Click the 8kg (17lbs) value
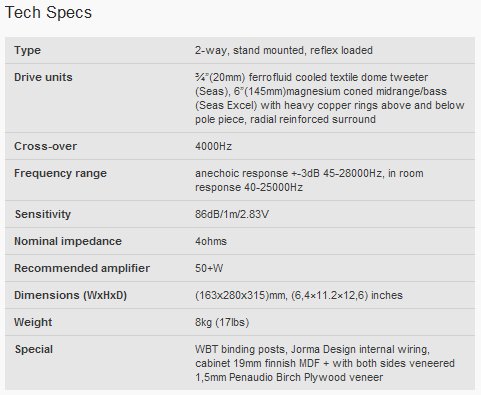 pos(222,322)
